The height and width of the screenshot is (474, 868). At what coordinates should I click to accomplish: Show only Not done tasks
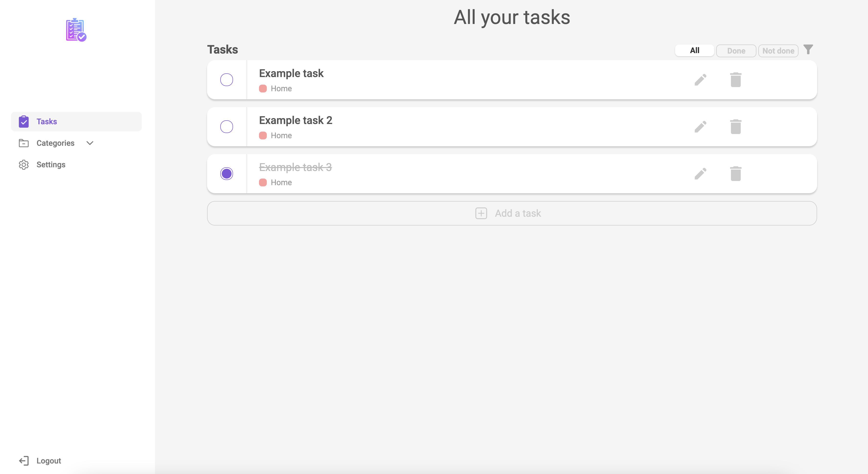coord(778,51)
